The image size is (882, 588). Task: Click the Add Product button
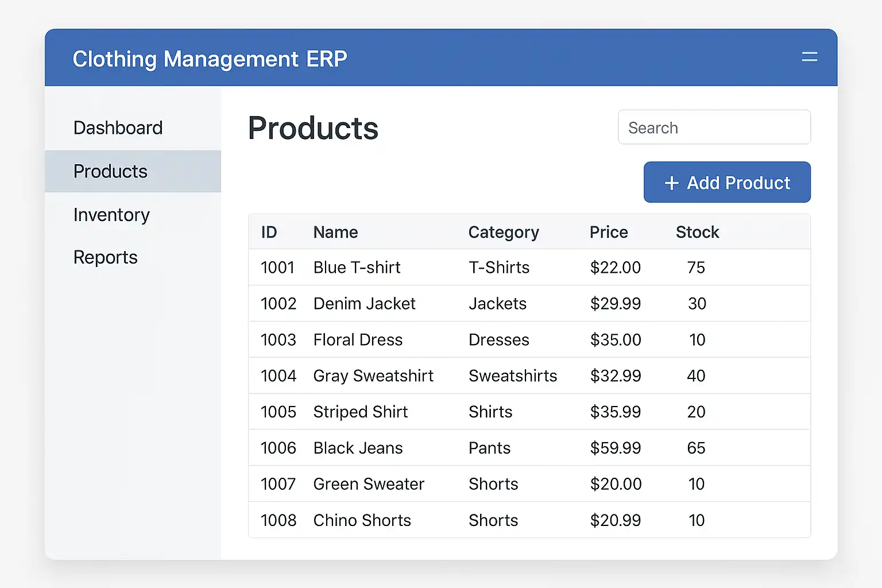pos(727,183)
